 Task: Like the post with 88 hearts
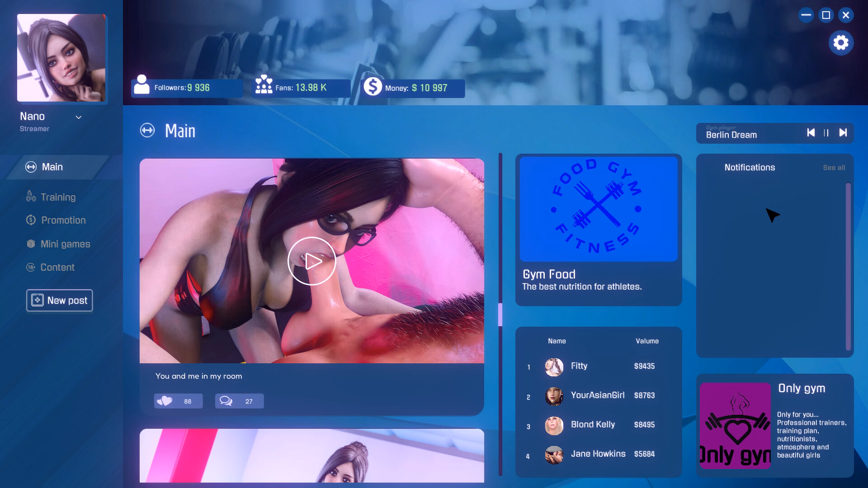[x=178, y=401]
